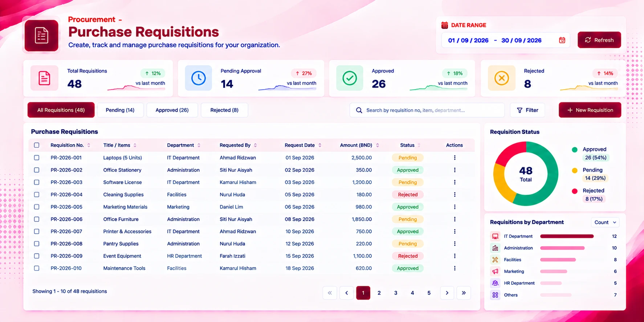Image resolution: width=644 pixels, height=322 pixels.
Task: Check the box for PR-2026-003
Action: point(37,182)
